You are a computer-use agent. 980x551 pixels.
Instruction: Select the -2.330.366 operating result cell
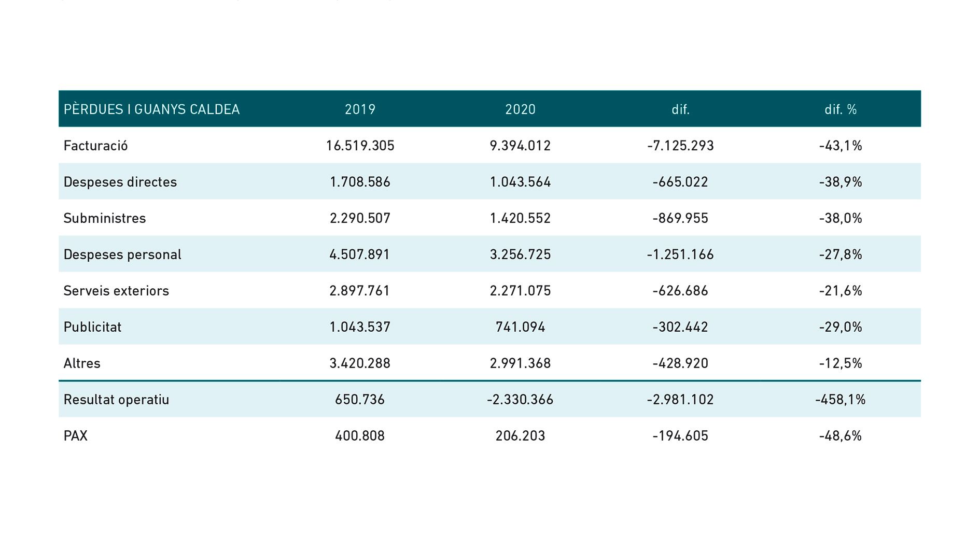(520, 400)
